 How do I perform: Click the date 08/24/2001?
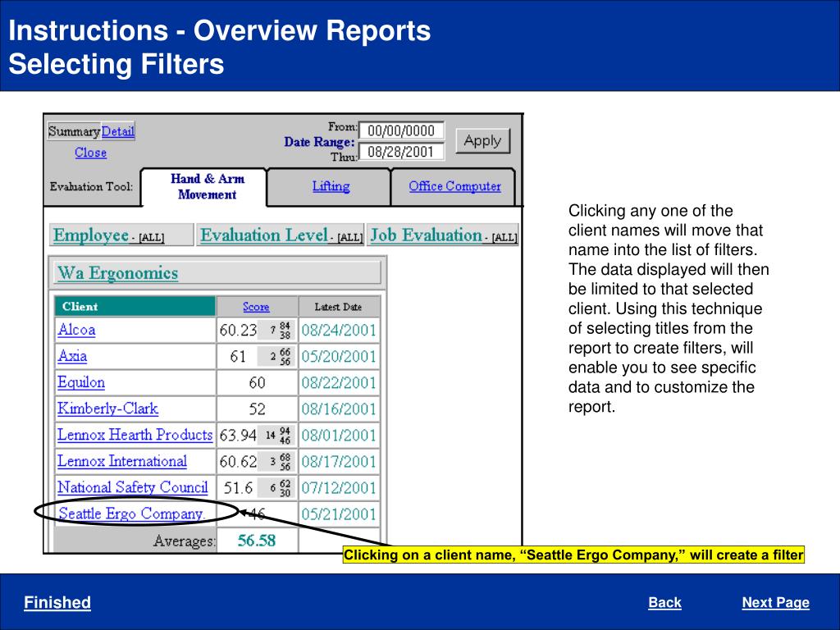pyautogui.click(x=339, y=330)
